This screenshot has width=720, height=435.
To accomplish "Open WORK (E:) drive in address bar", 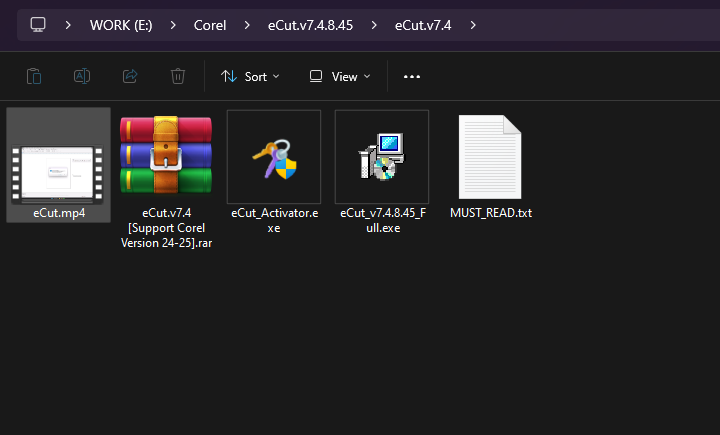I will (x=121, y=25).
